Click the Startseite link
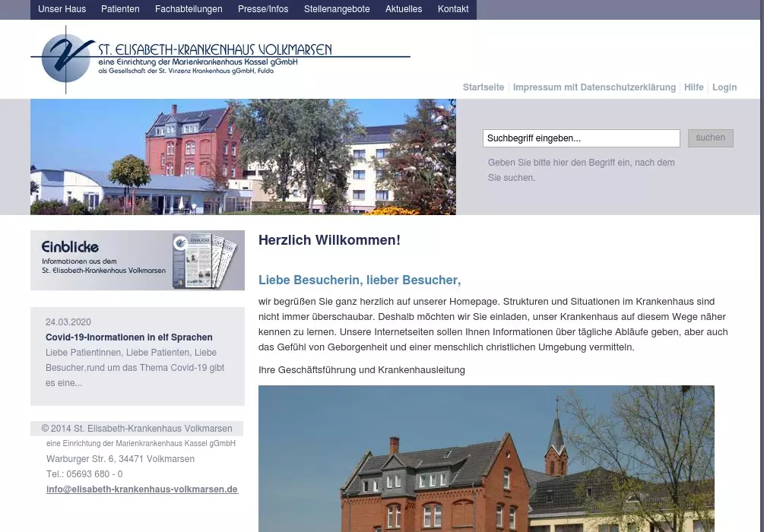Image resolution: width=764 pixels, height=532 pixels. (x=483, y=87)
